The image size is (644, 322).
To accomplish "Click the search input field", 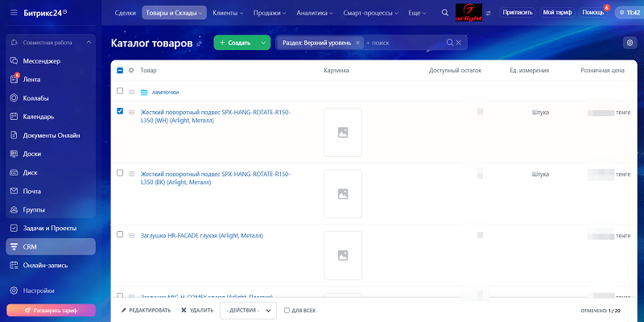I will pos(402,43).
